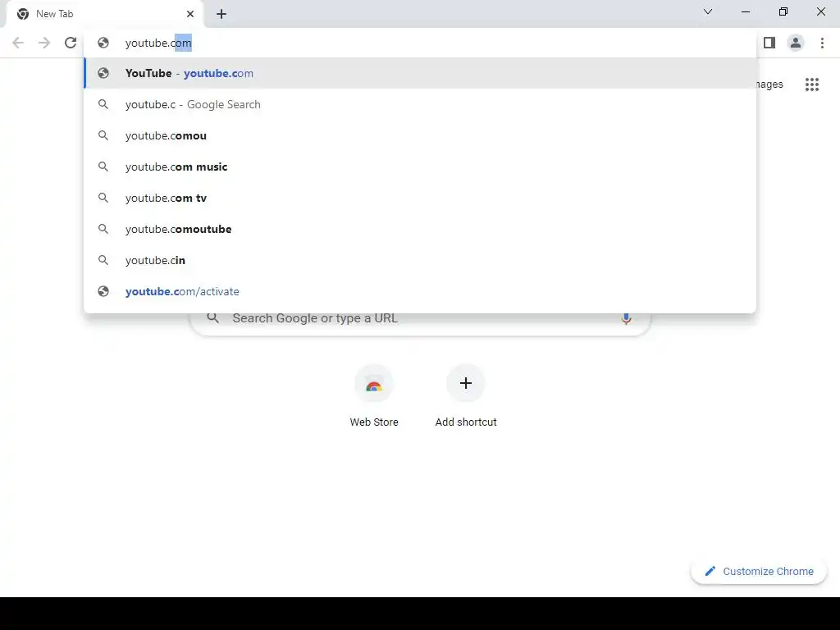Start voice search with microphone icon
This screenshot has height=630, width=840.
point(626,318)
